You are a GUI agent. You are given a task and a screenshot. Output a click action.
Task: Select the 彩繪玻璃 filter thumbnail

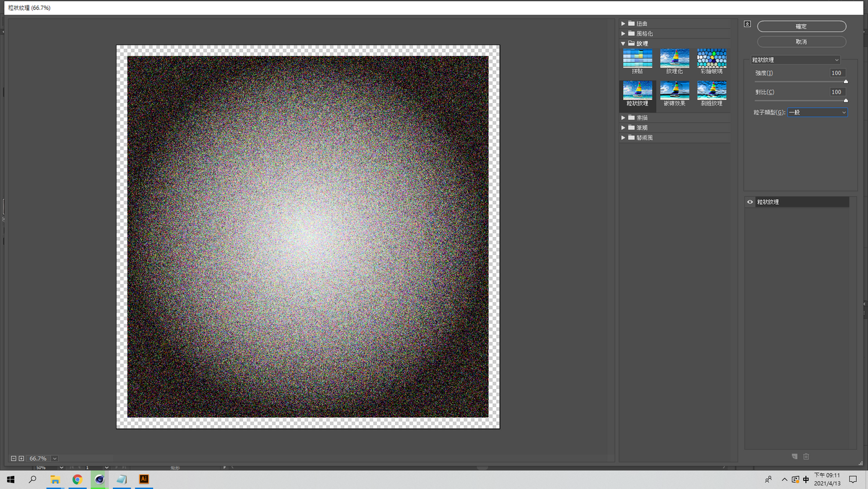pos(711,59)
